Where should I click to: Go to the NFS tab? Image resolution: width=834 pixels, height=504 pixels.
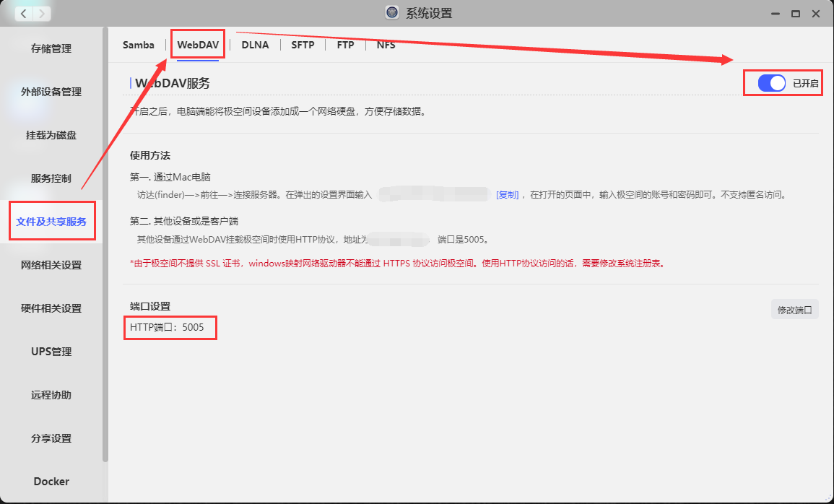pos(386,45)
